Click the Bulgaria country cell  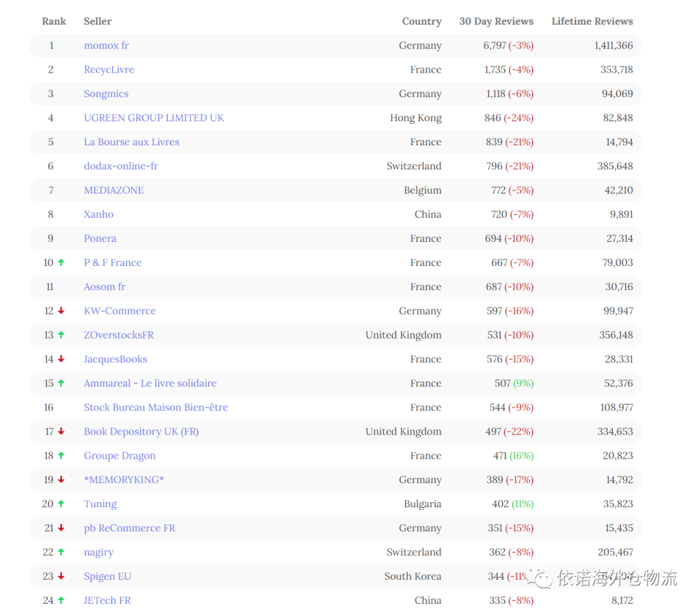click(423, 504)
